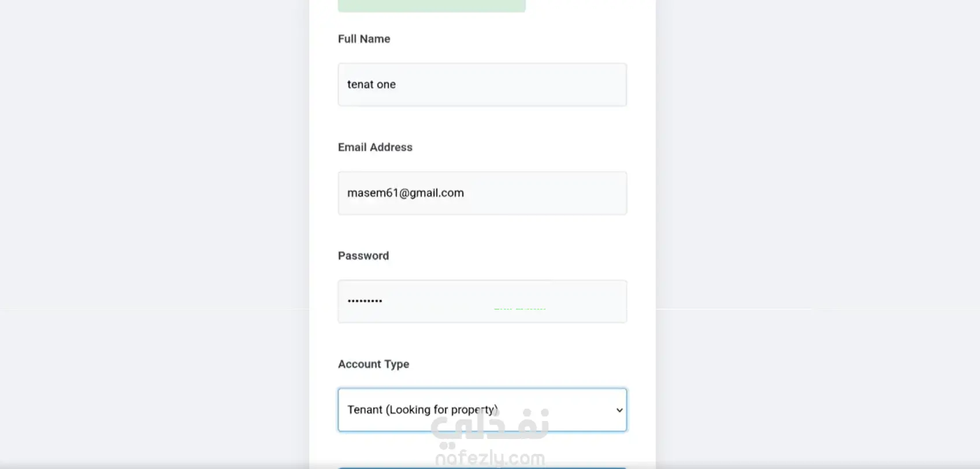Click the 'Password' label text
The image size is (980, 469).
coord(363,256)
